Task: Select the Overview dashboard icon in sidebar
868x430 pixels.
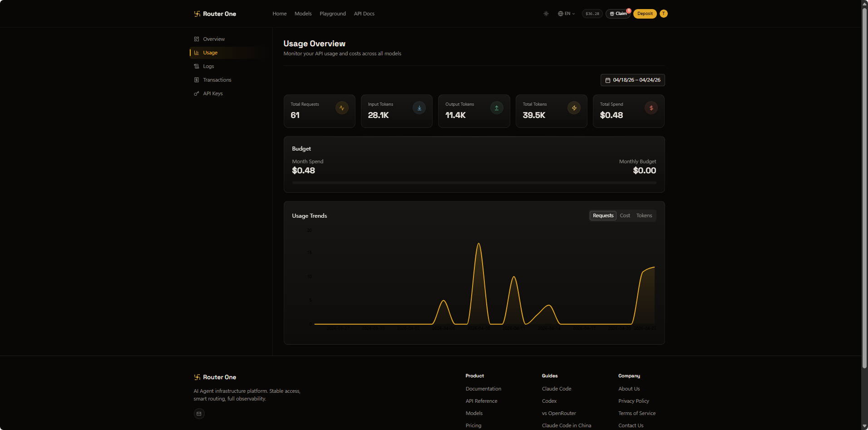Action: pyautogui.click(x=197, y=39)
